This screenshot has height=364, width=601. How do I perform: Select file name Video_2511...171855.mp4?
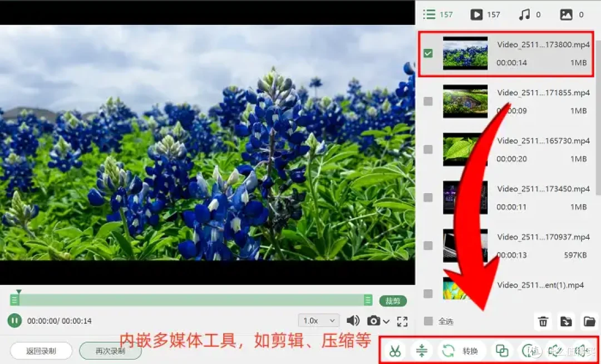tap(543, 92)
